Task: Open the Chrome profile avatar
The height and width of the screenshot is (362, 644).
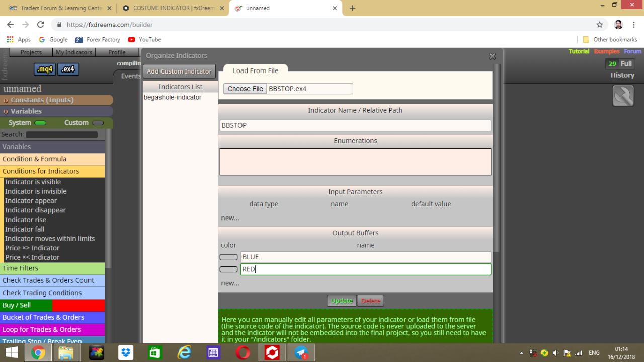Action: (x=618, y=24)
